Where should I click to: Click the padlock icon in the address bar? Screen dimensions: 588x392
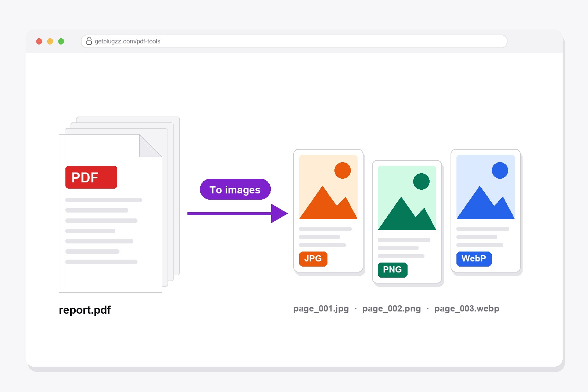click(x=89, y=41)
